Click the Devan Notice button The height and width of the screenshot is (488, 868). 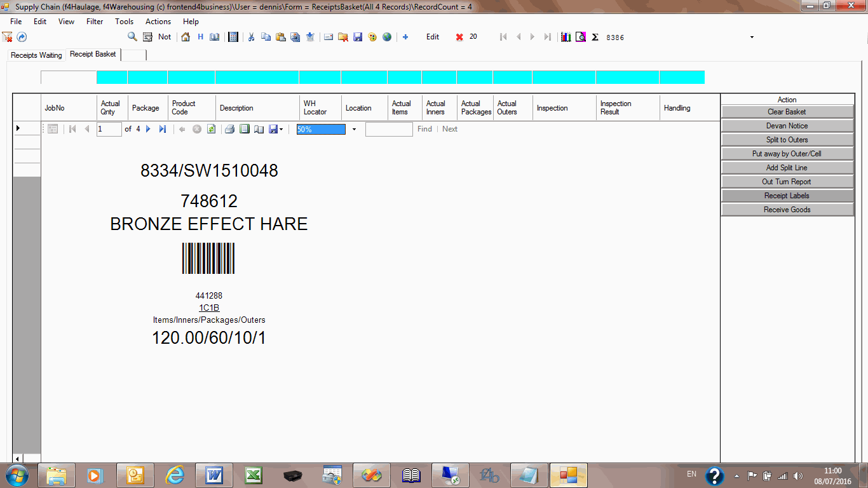(787, 126)
